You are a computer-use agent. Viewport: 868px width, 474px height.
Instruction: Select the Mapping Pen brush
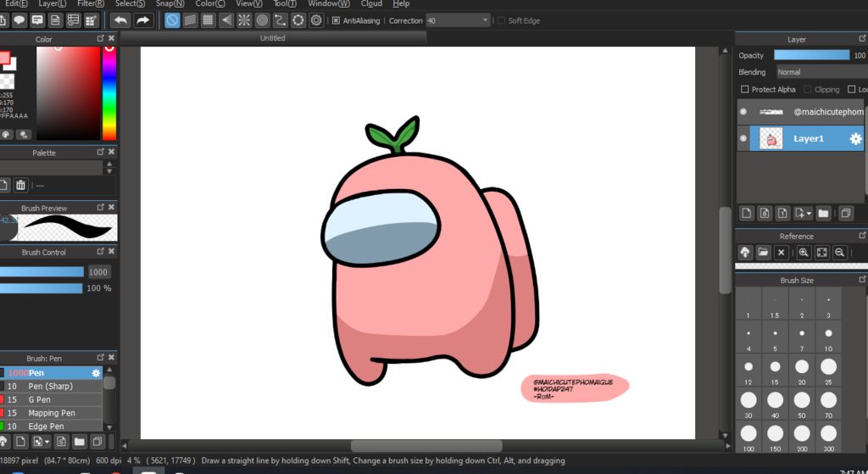click(x=51, y=413)
